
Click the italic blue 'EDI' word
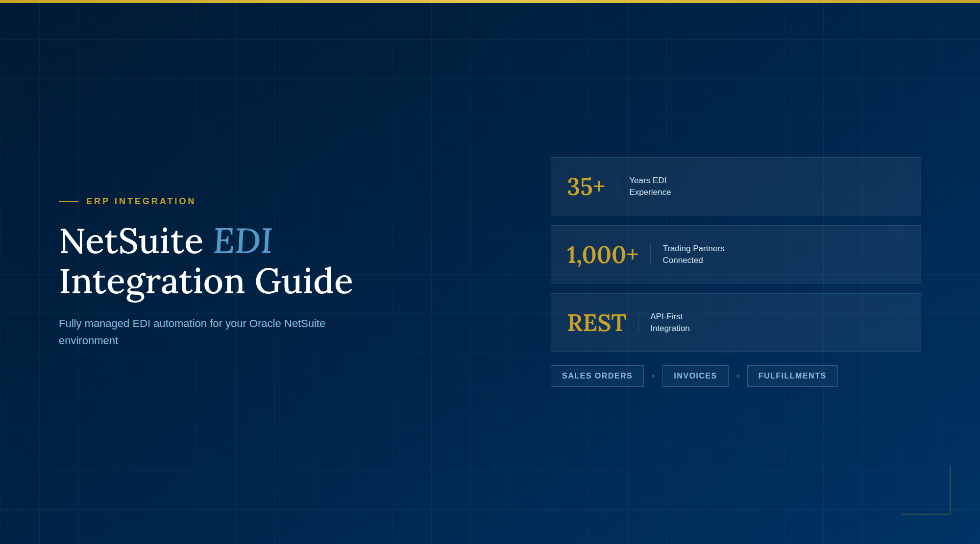[x=243, y=241]
